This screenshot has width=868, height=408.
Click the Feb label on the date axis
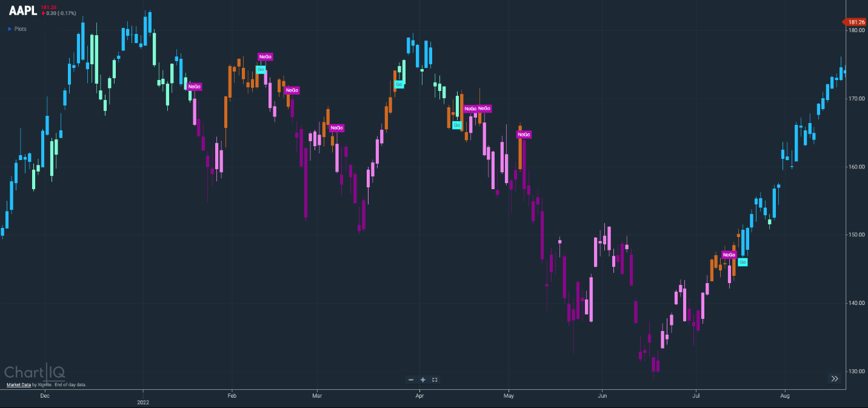click(231, 395)
